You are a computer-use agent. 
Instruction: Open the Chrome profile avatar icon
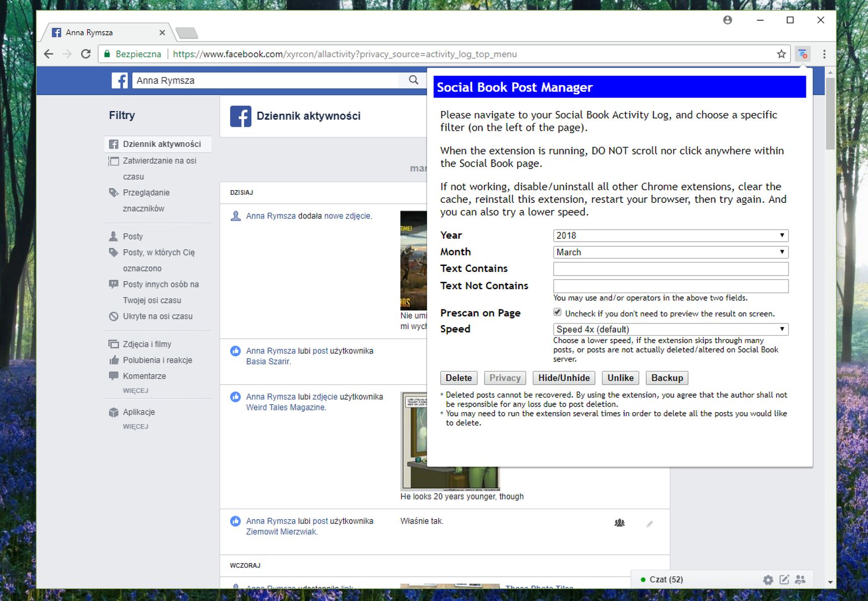[x=727, y=20]
